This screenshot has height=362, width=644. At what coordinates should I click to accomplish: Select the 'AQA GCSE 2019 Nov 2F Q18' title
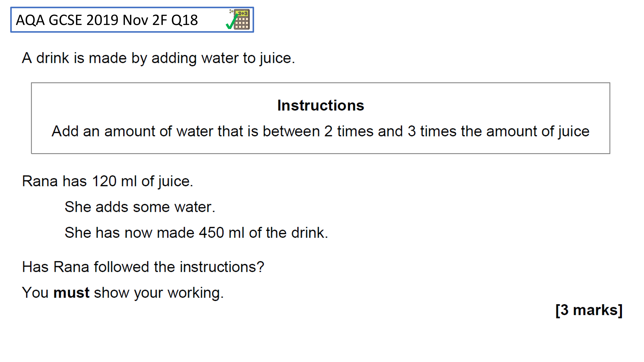[107, 20]
